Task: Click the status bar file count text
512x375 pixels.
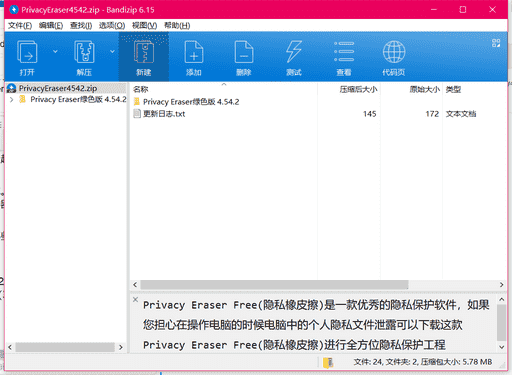Action: 423,362
